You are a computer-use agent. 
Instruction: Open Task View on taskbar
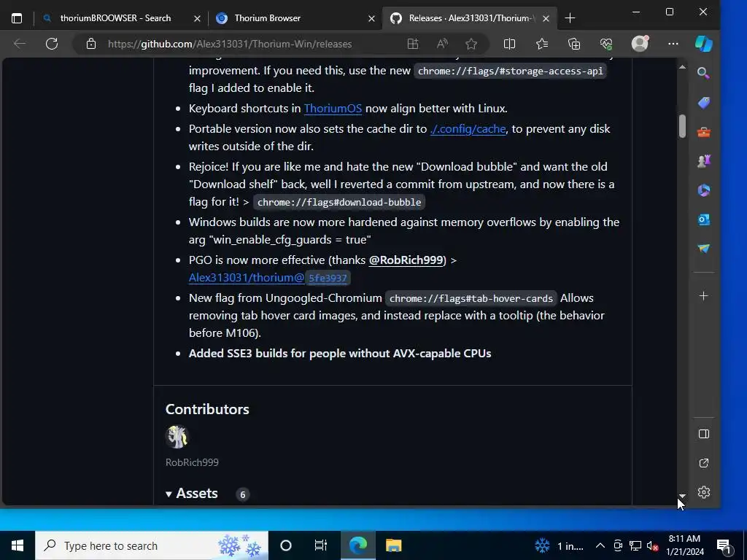321,545
